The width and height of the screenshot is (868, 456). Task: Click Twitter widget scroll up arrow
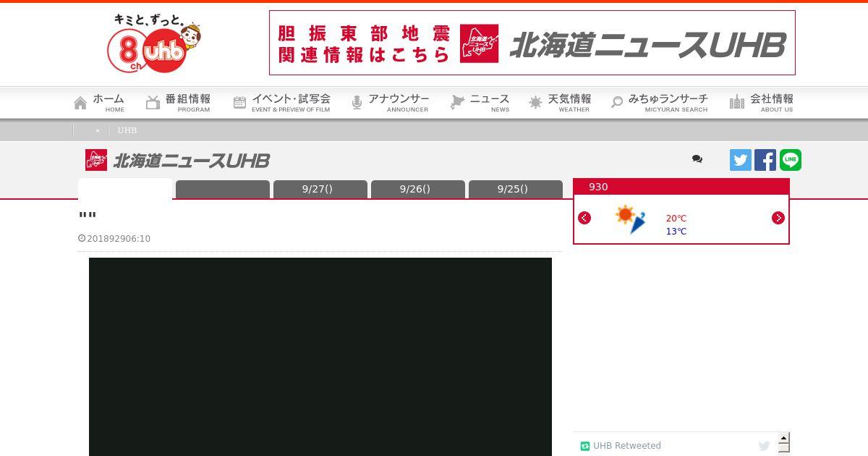(783, 439)
